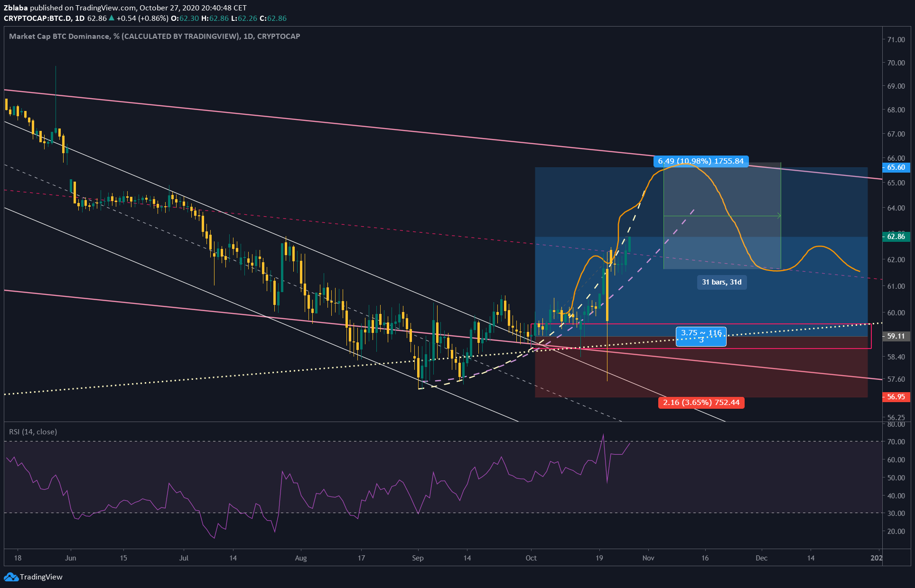Click the green 62.86 current price label
915x588 pixels.
[896, 236]
